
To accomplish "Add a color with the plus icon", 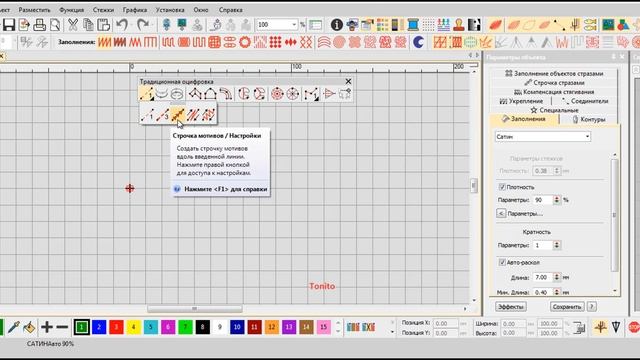I will tap(47, 327).
